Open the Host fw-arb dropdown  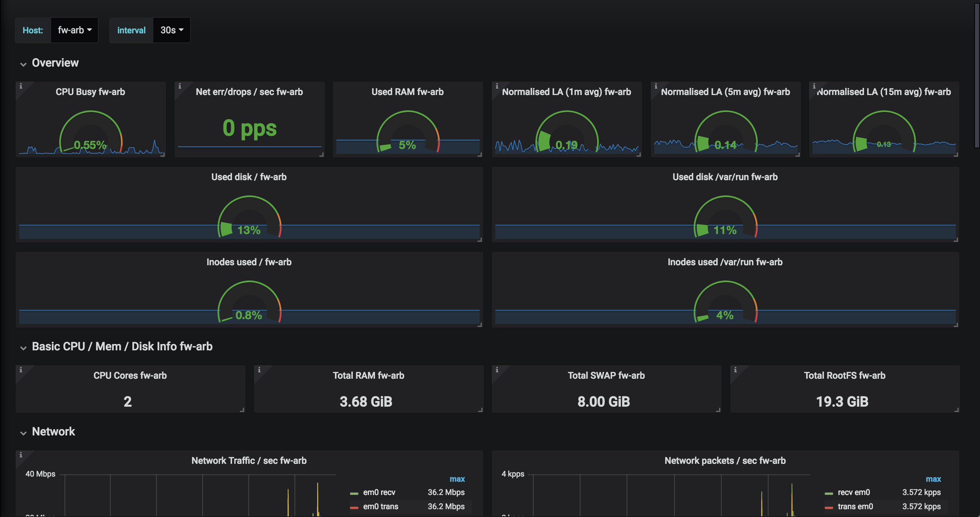(x=75, y=30)
